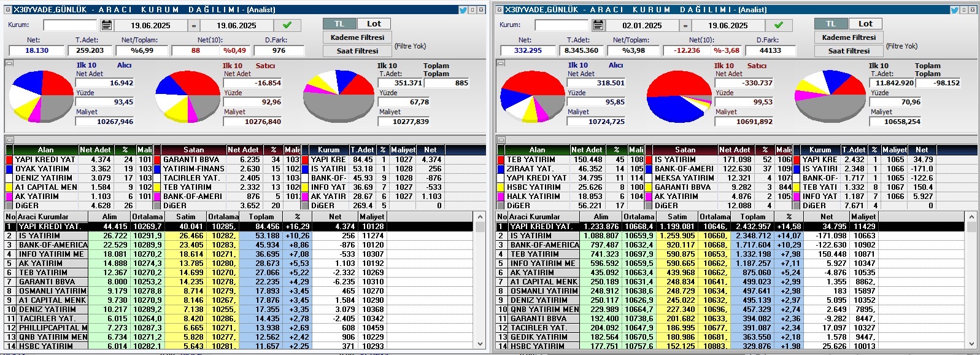Select OYAK YATIRIM in the Alan table
Screen dimensions: 980x355
pos(79,169)
